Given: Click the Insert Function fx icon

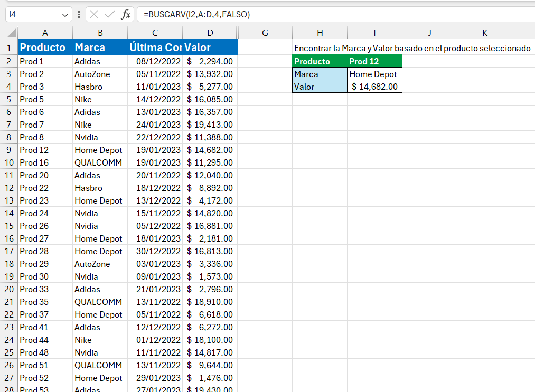Looking at the screenshot, I should click(126, 15).
